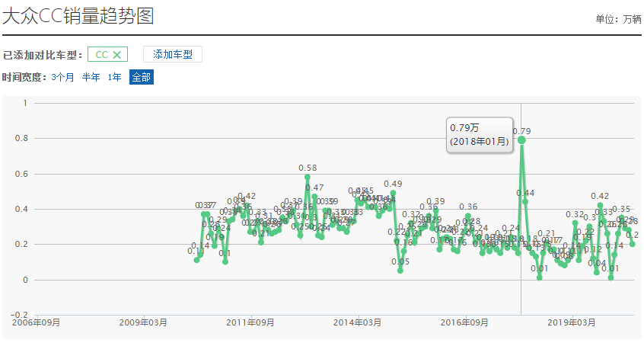
Task: Switch time range to 半年
Action: point(91,78)
